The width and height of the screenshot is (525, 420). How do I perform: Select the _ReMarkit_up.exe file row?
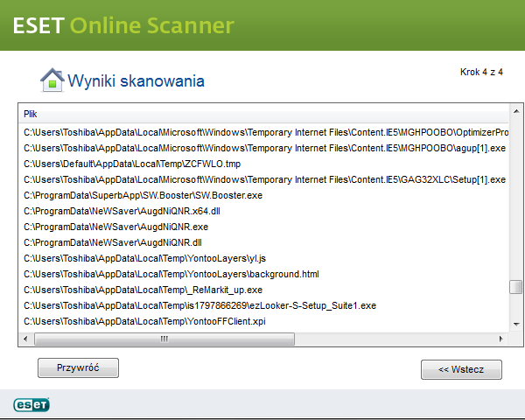264,290
